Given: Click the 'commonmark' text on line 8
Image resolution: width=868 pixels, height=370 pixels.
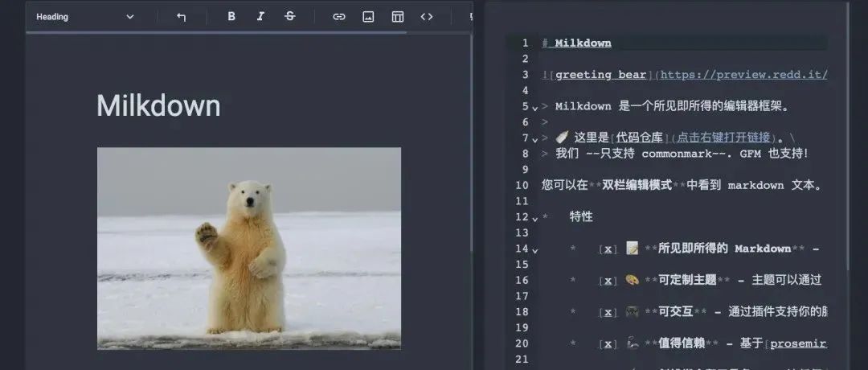Looking at the screenshot, I should pos(678,154).
